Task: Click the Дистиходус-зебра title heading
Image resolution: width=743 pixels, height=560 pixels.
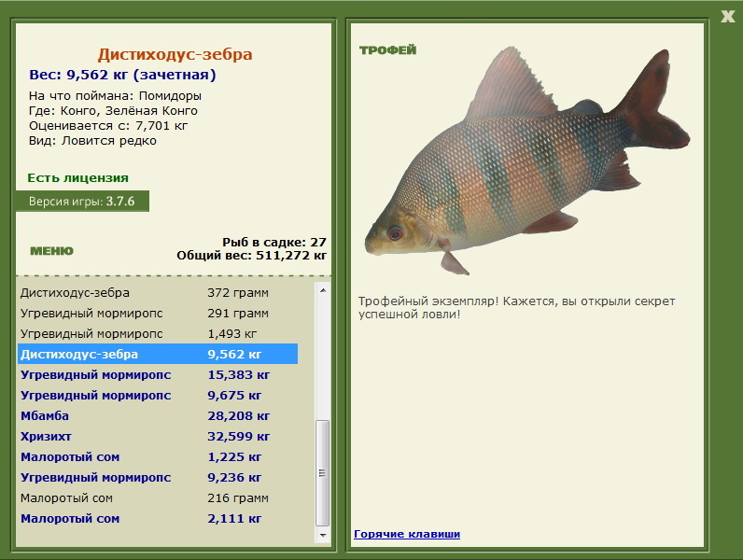Action: 175,54
